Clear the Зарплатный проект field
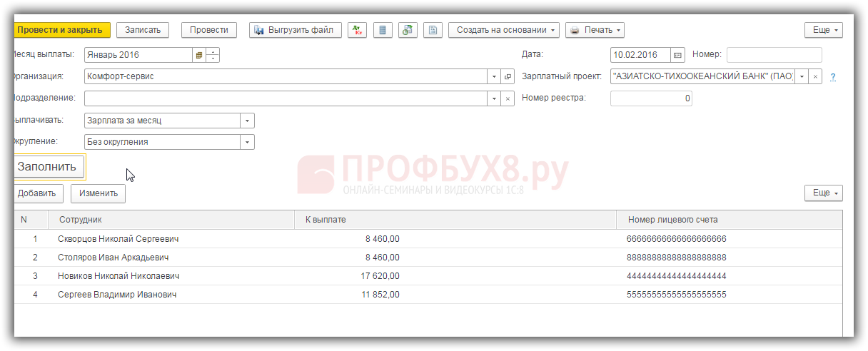Screen dimensions: 868x351 [816, 76]
